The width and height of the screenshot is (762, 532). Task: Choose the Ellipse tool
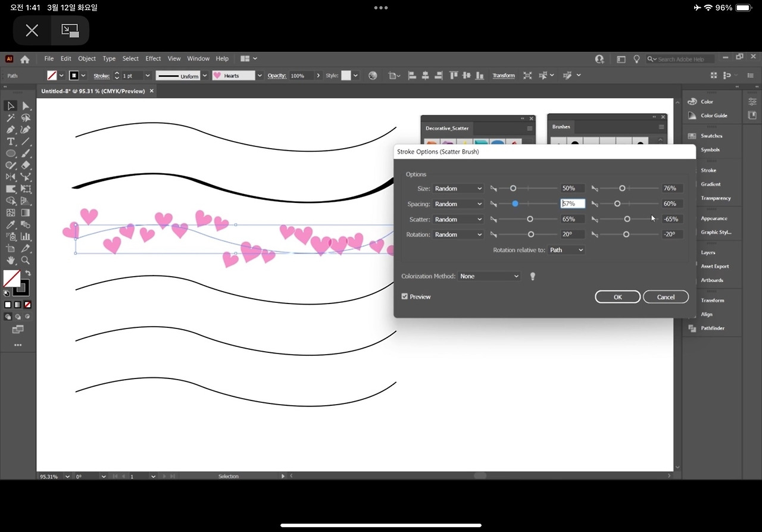pos(11,154)
